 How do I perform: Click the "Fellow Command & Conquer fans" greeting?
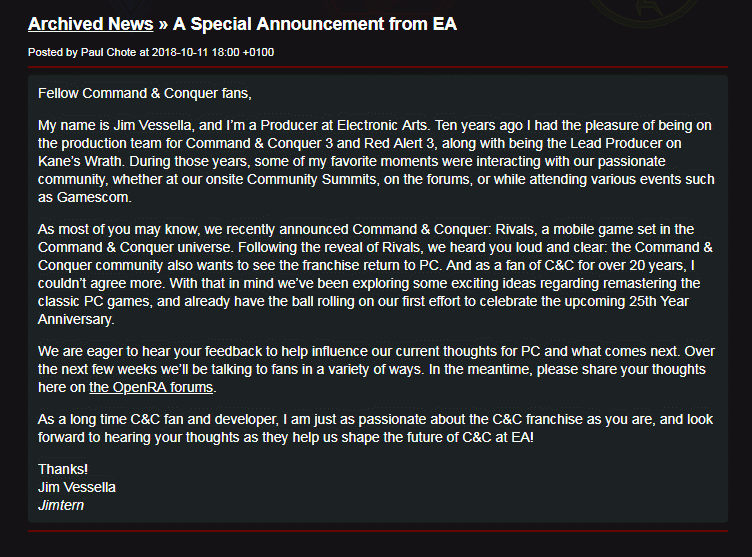[145, 93]
